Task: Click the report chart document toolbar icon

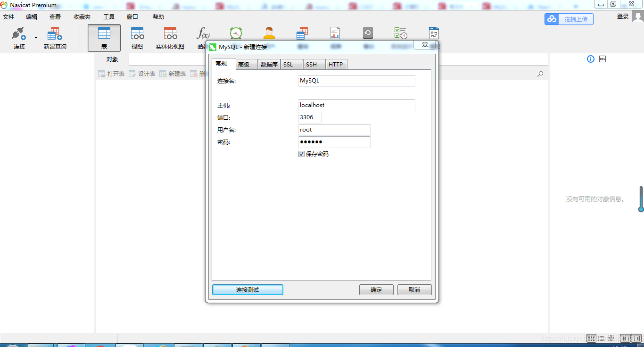Action: point(335,33)
